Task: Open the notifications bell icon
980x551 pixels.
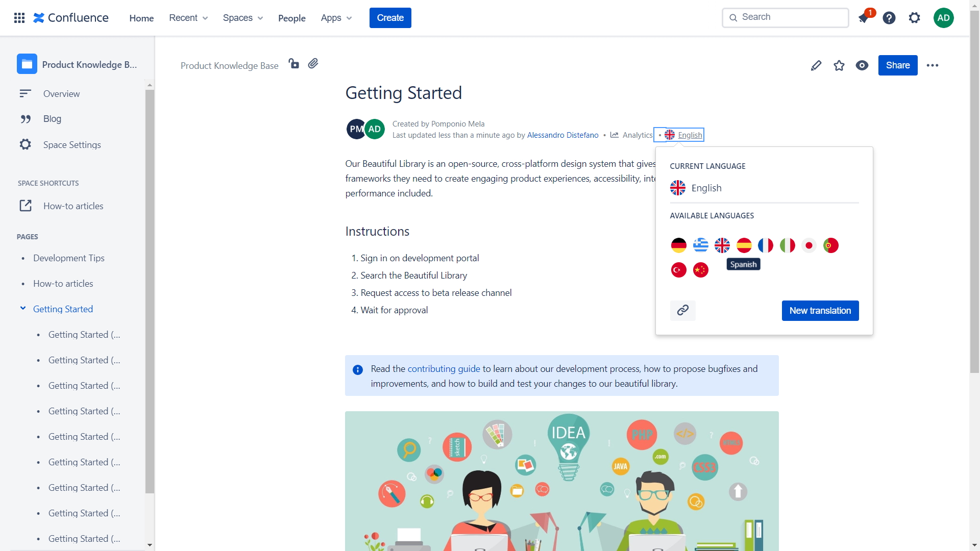Action: coord(864,18)
